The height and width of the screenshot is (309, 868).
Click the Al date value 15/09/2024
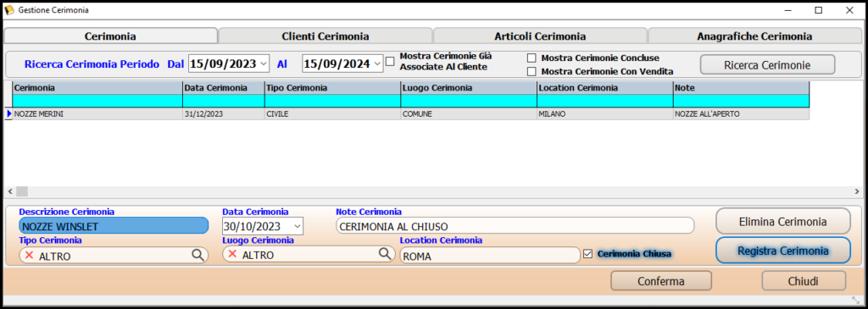337,64
